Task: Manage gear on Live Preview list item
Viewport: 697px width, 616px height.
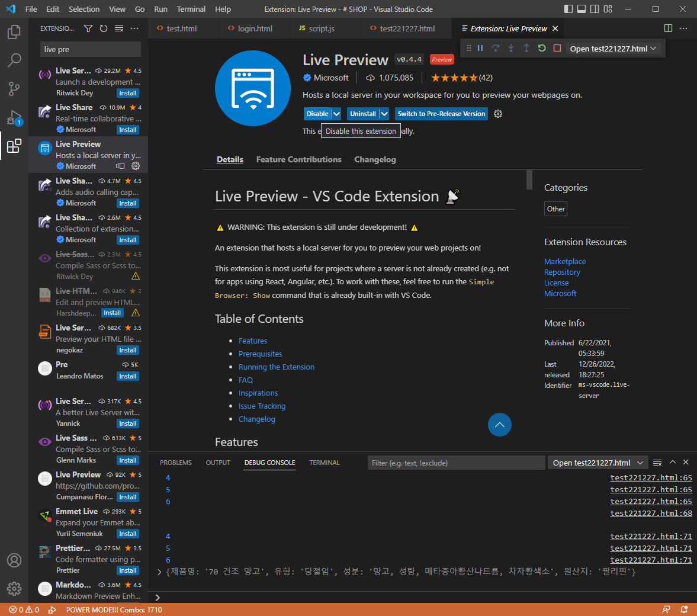Action: pos(136,166)
